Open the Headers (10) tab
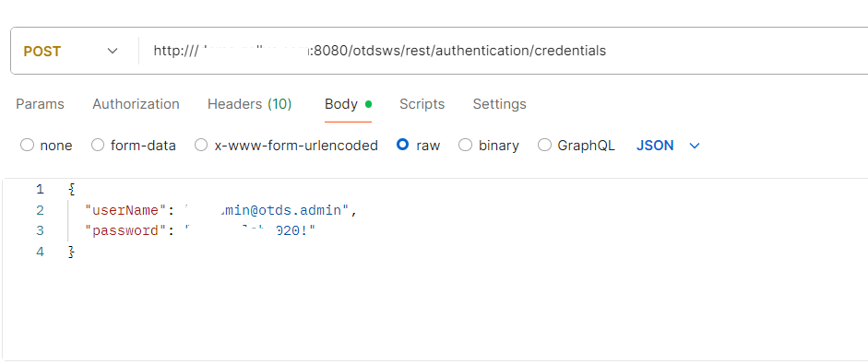The image size is (868, 364). pyautogui.click(x=249, y=104)
